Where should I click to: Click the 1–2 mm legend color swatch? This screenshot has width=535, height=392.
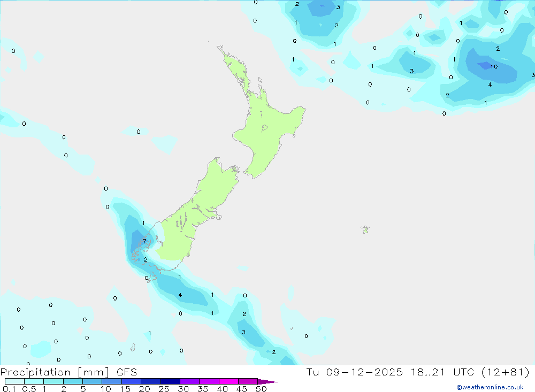(53, 381)
